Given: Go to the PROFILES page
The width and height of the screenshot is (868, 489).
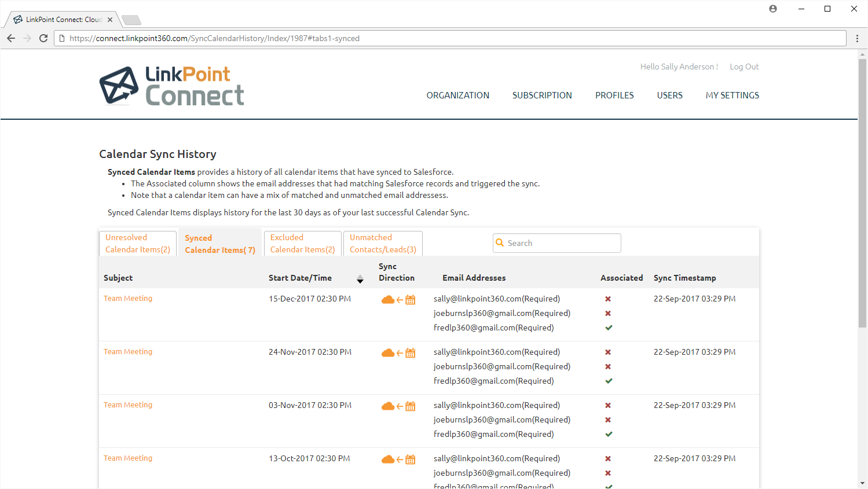Looking at the screenshot, I should (614, 95).
